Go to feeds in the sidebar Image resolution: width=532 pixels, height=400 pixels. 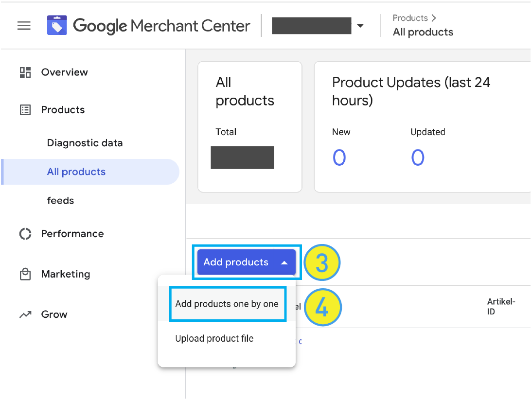point(60,200)
